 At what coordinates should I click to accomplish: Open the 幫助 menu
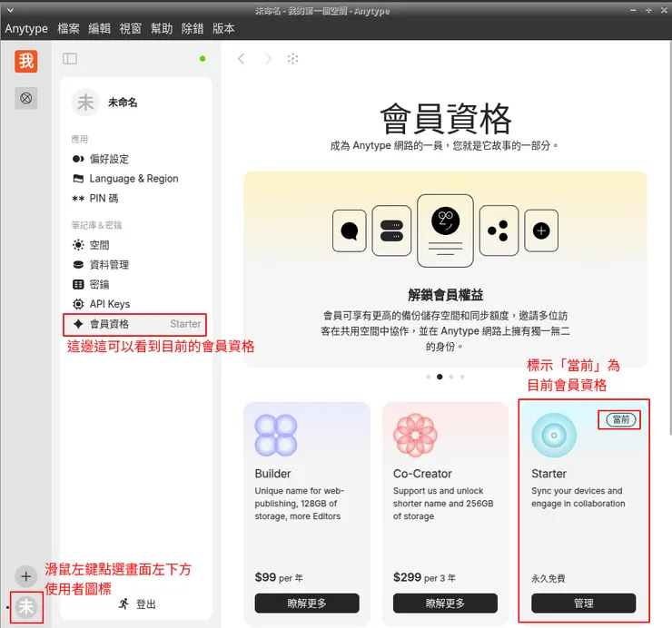[162, 29]
